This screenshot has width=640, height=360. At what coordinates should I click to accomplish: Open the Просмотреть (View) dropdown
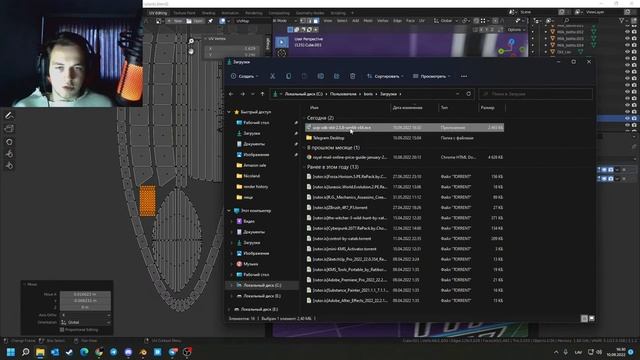[x=431, y=76]
